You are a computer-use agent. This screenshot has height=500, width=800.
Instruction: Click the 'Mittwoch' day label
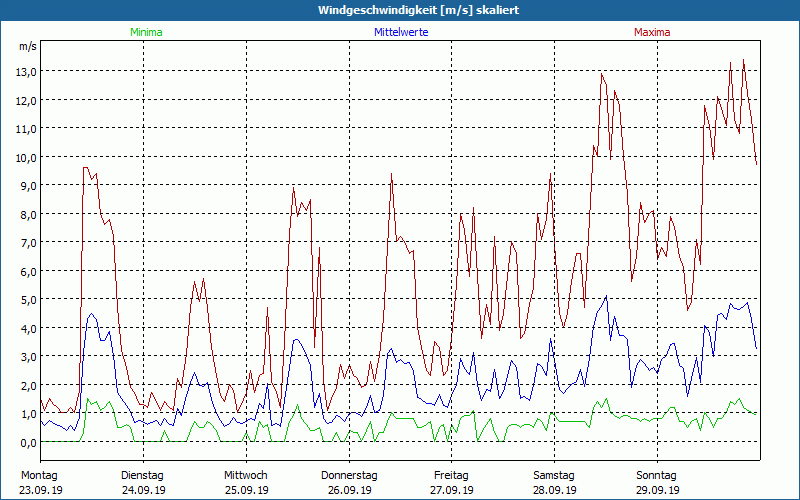(245, 476)
